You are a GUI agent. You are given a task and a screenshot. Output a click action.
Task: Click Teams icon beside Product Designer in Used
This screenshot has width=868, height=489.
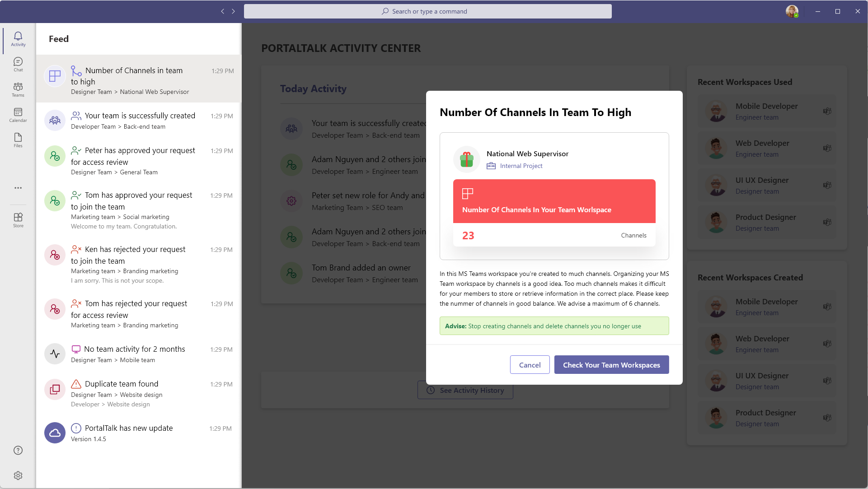click(x=827, y=222)
